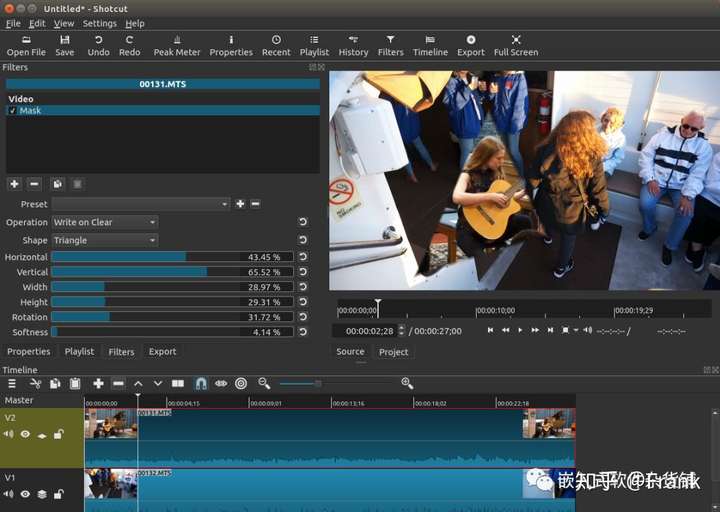Viewport: 720px width, 512px height.
Task: Click the 00131.MTS clip thumbnail on V2
Action: tap(111, 424)
